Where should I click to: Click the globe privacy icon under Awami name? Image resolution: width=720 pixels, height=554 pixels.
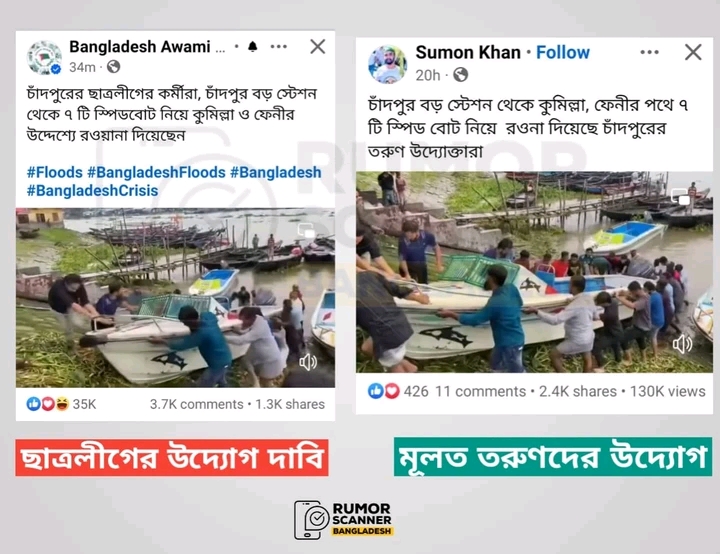113,67
